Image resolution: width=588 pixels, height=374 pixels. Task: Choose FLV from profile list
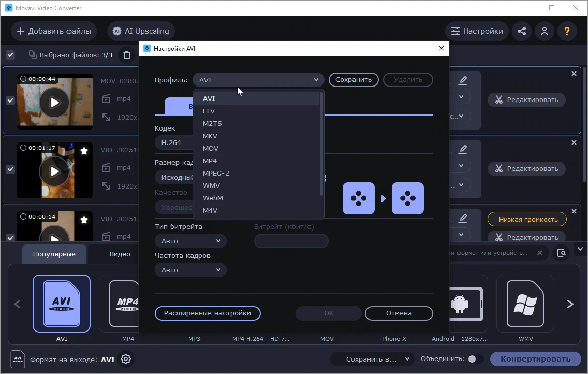(257, 111)
